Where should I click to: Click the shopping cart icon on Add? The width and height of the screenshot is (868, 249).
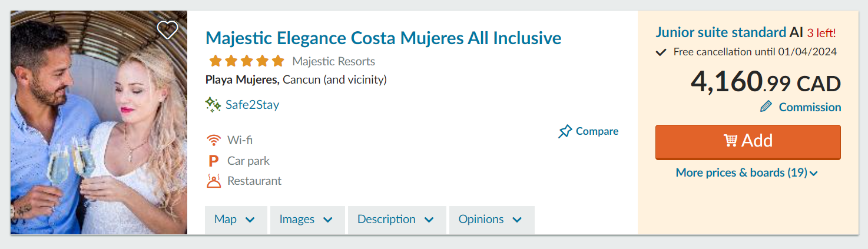click(x=730, y=141)
